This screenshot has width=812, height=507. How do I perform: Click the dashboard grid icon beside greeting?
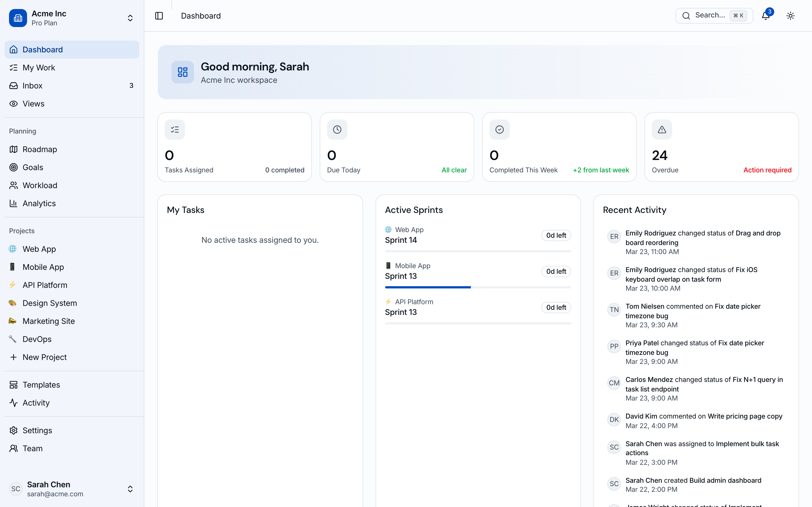pyautogui.click(x=182, y=72)
